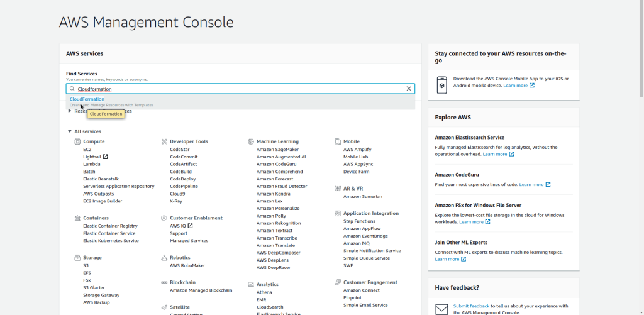644x315 pixels.
Task: Open Elastic Kubernetes Service
Action: point(111,241)
